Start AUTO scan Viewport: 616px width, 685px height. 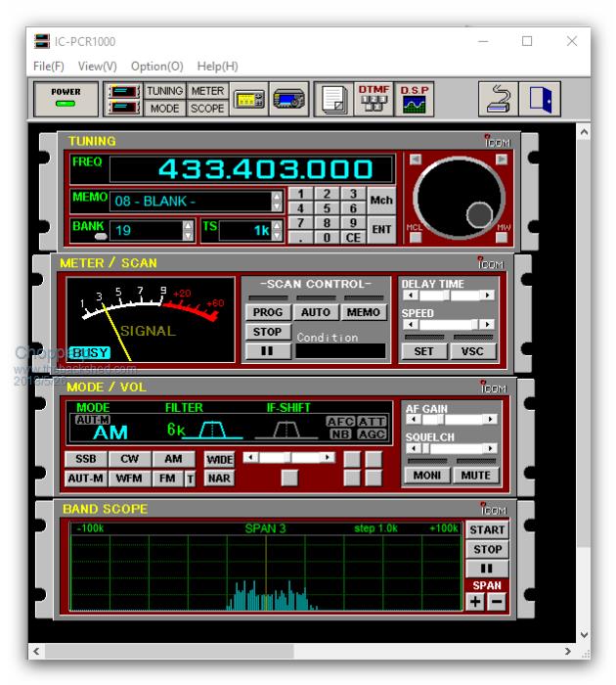(315, 312)
